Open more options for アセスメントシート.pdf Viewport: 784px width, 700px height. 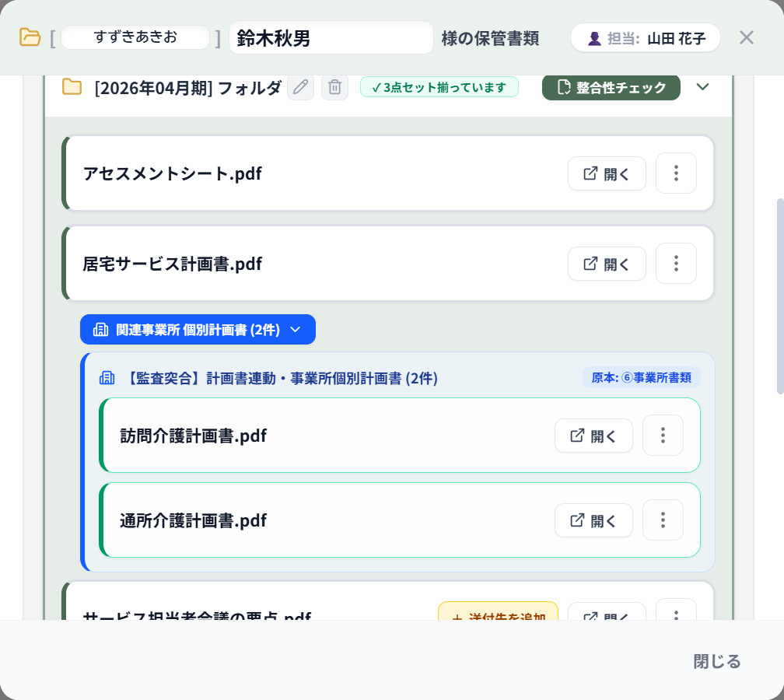676,173
